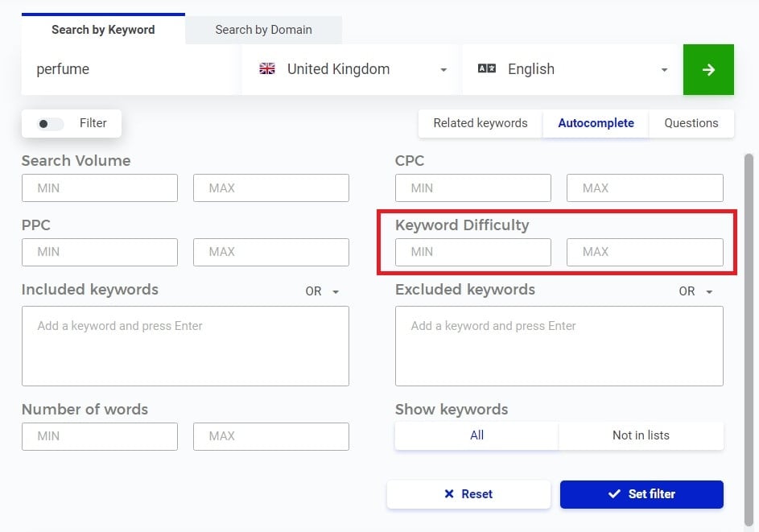Image resolution: width=759 pixels, height=532 pixels.
Task: Click the United Kingdom flag icon
Action: click(x=267, y=68)
